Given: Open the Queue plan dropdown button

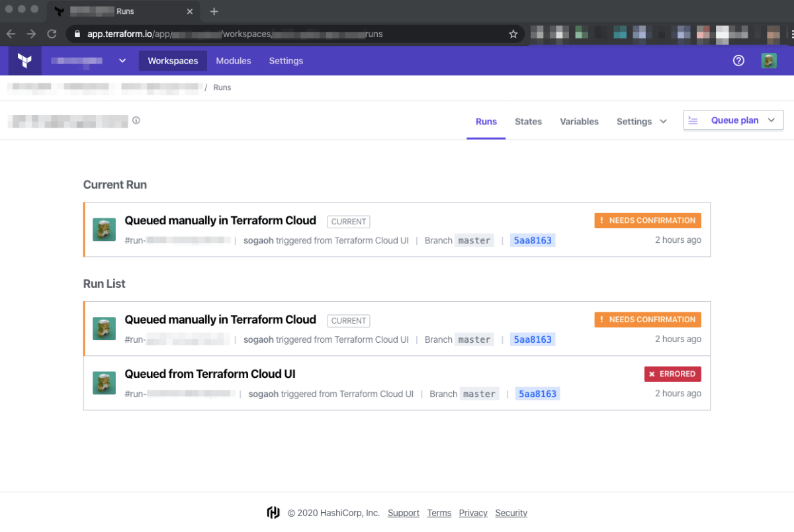Looking at the screenshot, I should click(x=734, y=120).
